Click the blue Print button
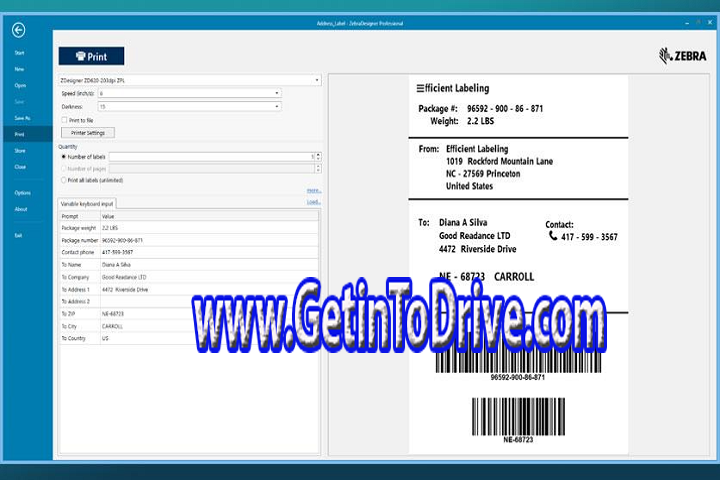The image size is (720, 480). 91,56
